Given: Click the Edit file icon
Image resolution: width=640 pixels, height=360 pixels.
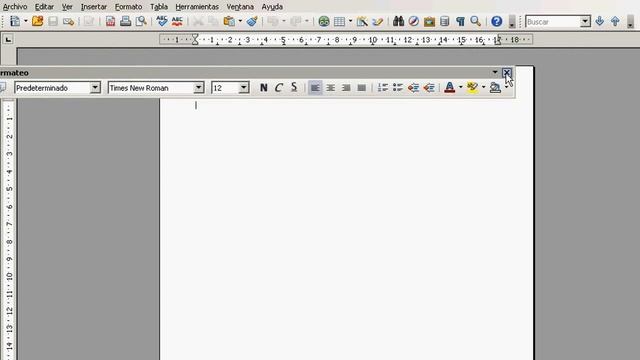Looking at the screenshot, I should click(x=89, y=21).
